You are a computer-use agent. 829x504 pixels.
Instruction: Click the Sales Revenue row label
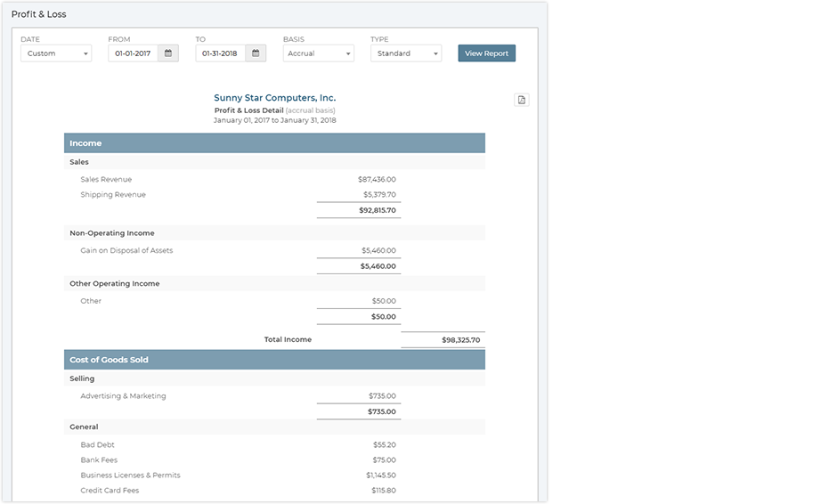tap(106, 179)
